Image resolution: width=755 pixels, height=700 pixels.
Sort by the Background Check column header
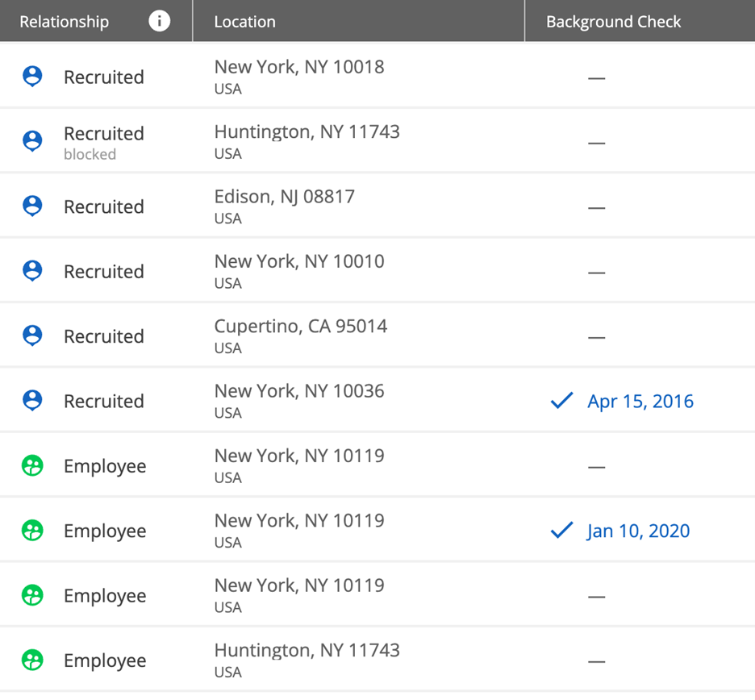click(613, 22)
